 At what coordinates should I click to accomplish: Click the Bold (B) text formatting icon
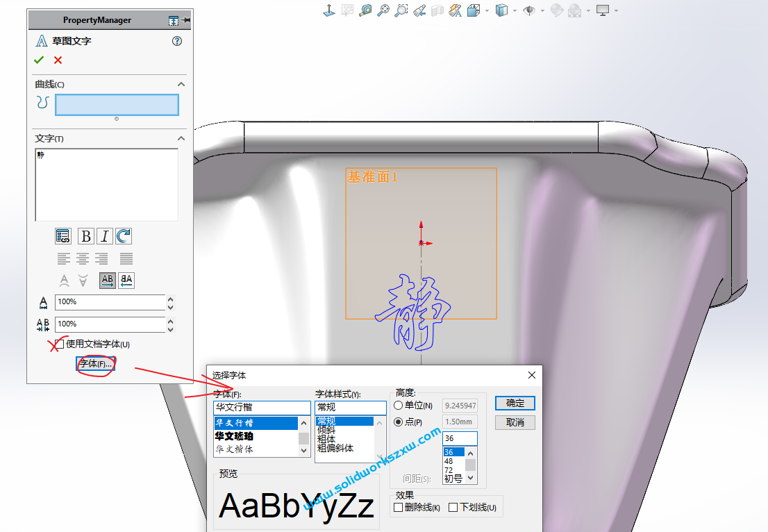(x=85, y=236)
